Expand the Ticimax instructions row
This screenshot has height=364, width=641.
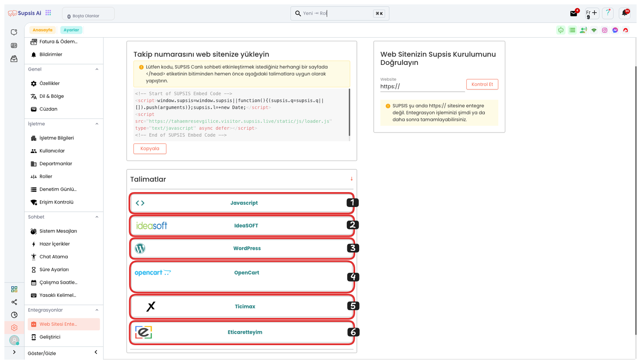[x=241, y=307]
